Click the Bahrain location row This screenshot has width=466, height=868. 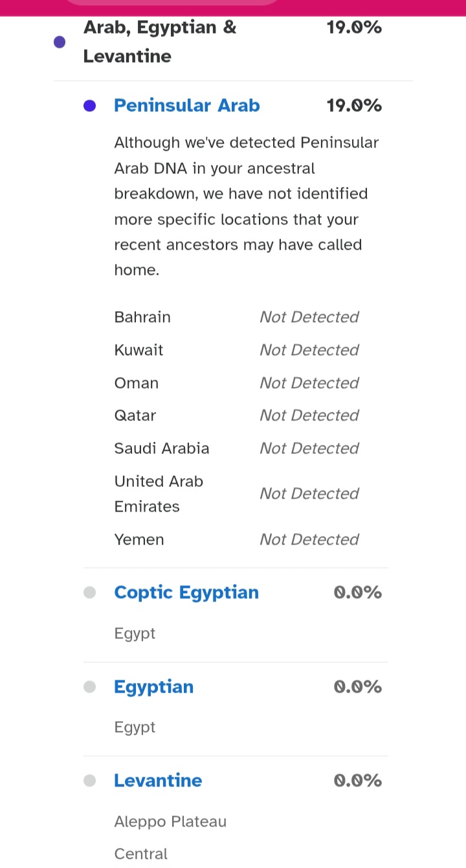pos(142,317)
